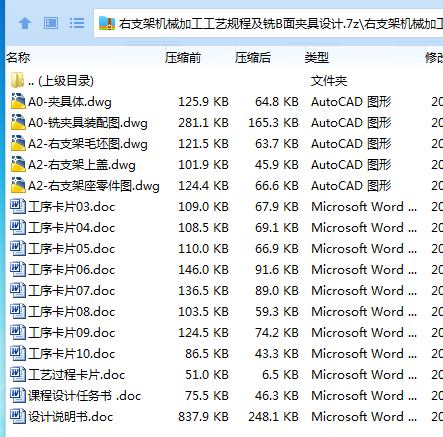This screenshot has width=443, height=437.
Task: Click the 45.9 KB compressed size cell
Action: coord(277,165)
